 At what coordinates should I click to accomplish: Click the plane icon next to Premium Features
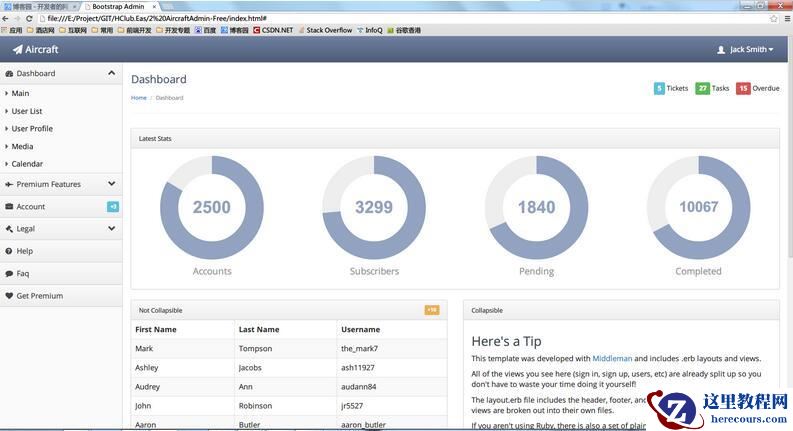(x=9, y=184)
